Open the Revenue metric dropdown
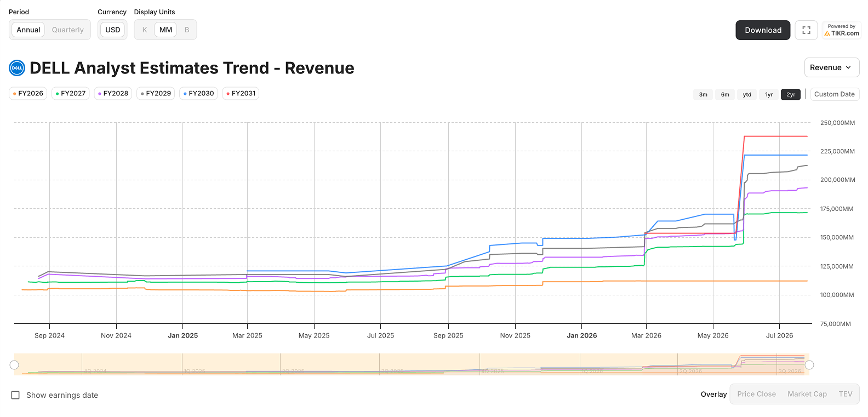The image size is (868, 417). coord(832,67)
